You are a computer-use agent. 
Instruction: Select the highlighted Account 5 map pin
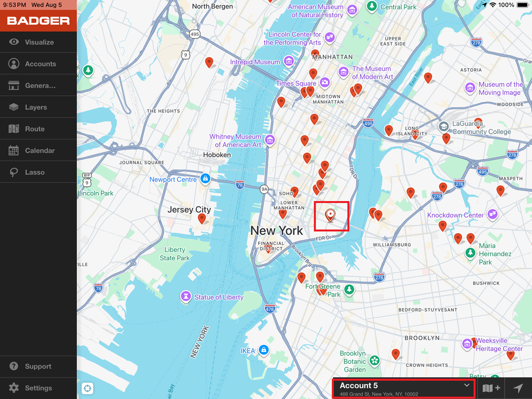pos(330,215)
